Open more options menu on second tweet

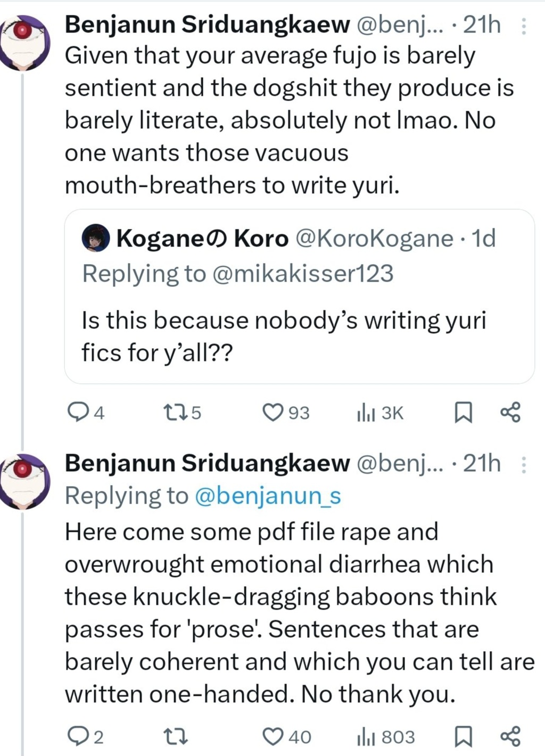point(524,464)
